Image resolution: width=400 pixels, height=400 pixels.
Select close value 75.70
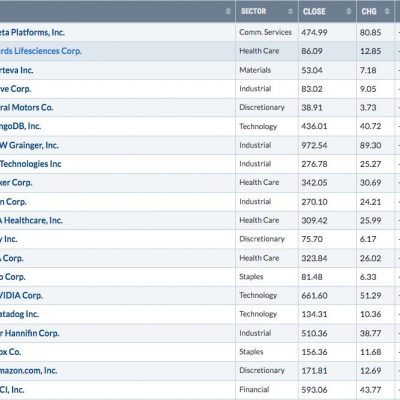(x=312, y=239)
